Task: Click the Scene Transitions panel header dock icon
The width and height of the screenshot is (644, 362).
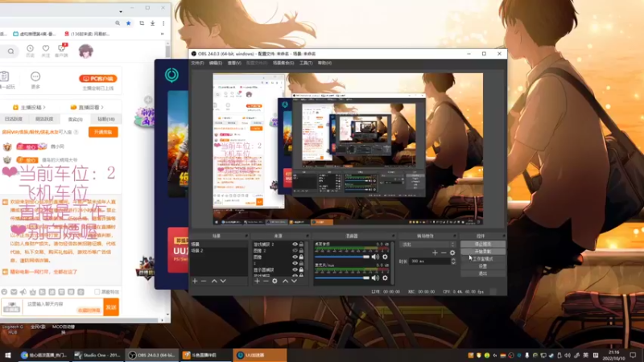Action: click(x=454, y=236)
